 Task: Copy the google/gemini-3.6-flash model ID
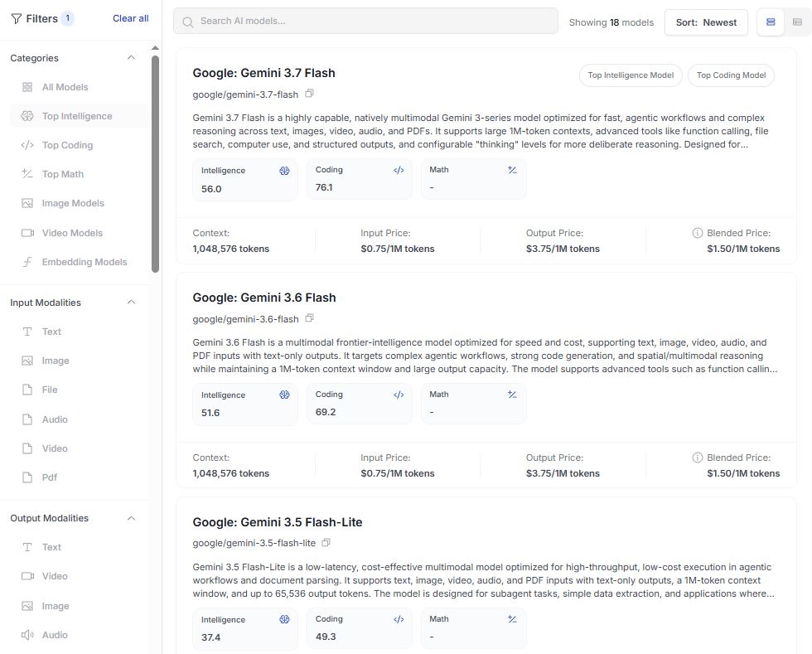coord(309,318)
